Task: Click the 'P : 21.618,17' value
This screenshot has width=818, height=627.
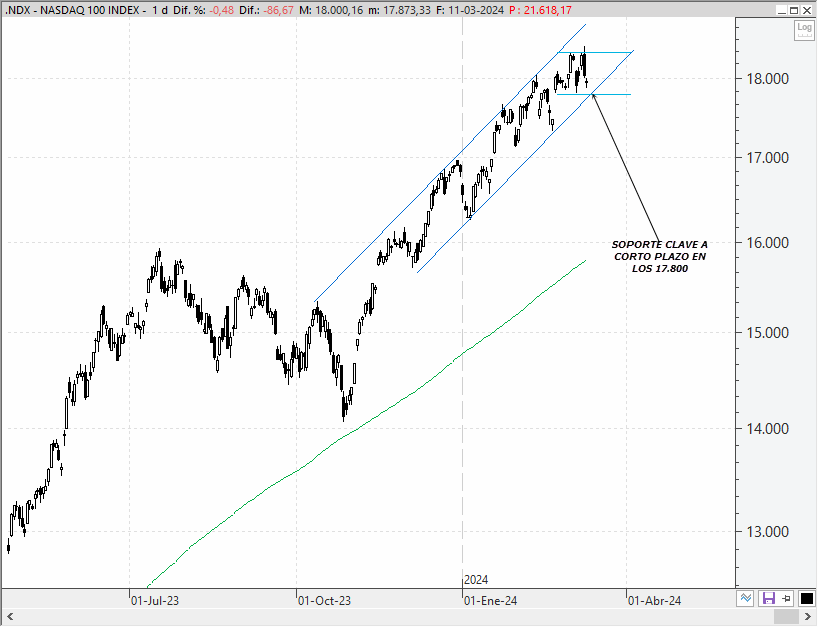Action: point(540,10)
